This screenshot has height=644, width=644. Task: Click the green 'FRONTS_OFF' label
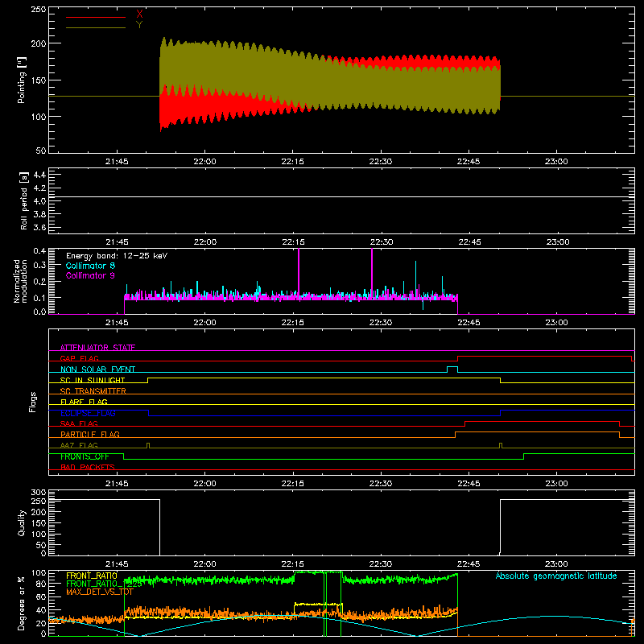(x=85, y=456)
